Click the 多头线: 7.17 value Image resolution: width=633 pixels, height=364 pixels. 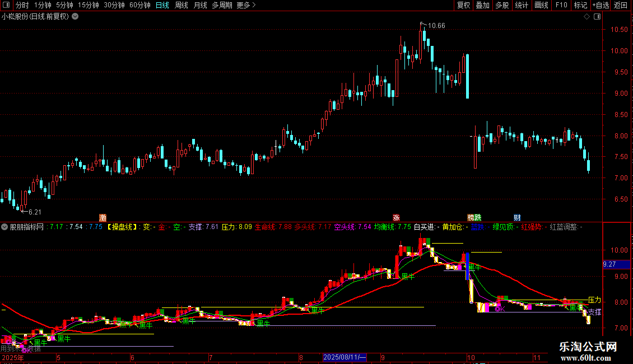point(313,227)
